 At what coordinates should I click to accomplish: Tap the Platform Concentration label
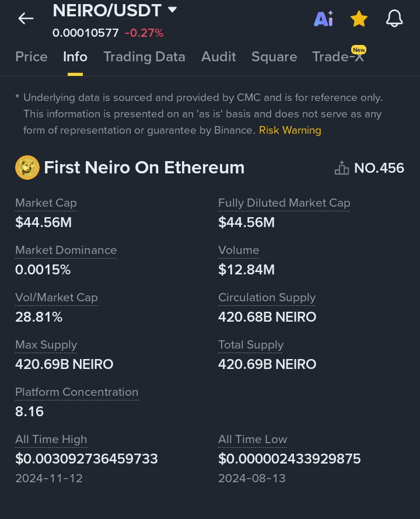click(76, 392)
